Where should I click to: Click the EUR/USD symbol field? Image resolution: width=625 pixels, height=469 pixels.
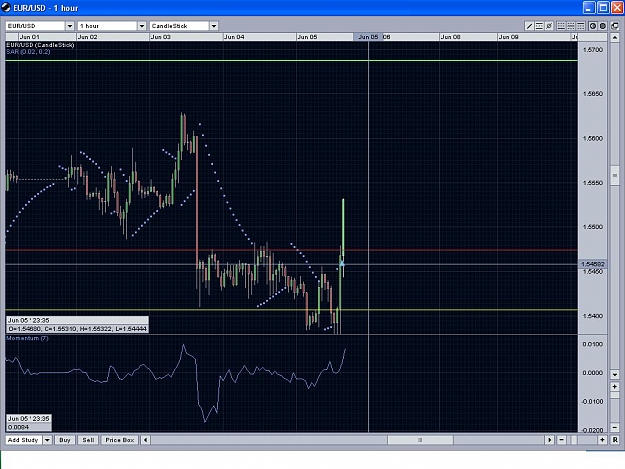point(35,26)
